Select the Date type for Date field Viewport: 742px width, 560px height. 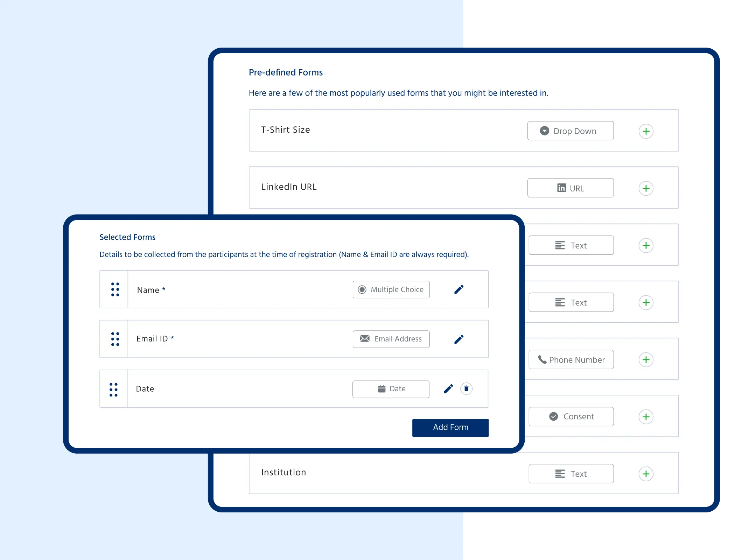(x=391, y=388)
